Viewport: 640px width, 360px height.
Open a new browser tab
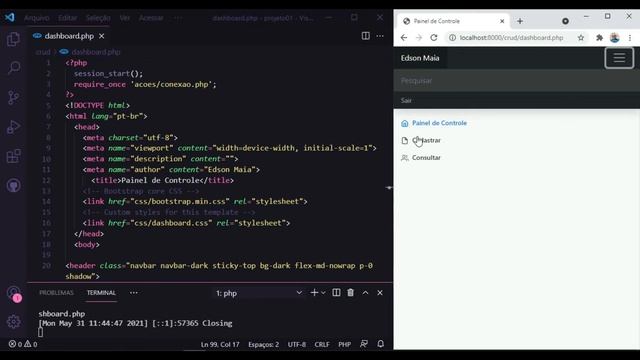(x=520, y=21)
